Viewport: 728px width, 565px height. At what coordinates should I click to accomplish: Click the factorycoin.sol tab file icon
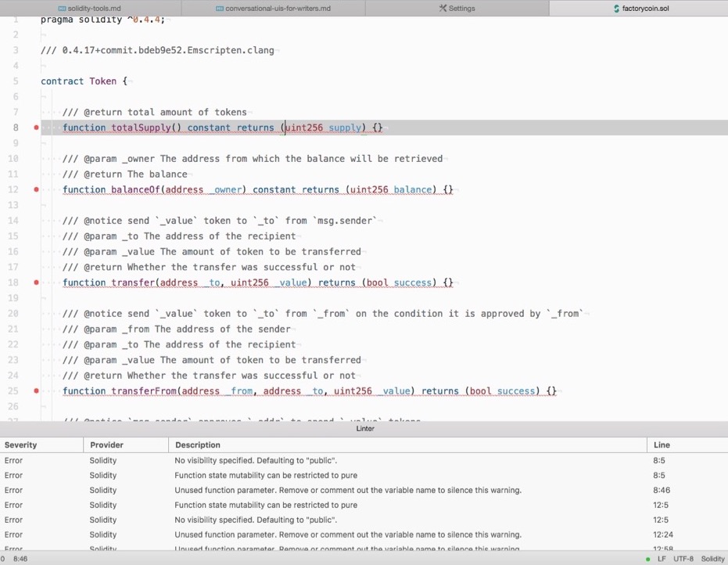click(616, 9)
